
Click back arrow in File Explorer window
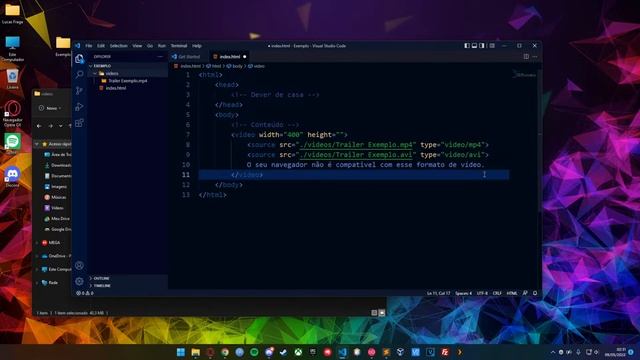tap(39, 126)
